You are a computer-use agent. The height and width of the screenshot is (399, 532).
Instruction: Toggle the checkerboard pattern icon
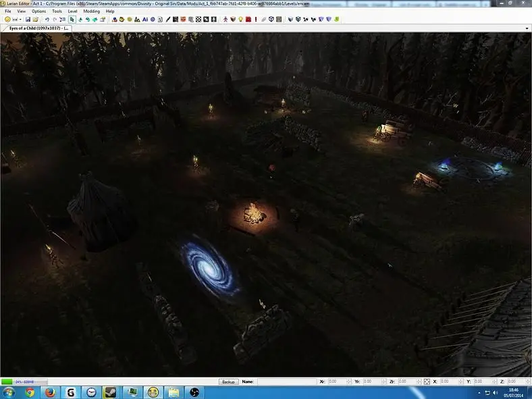(x=198, y=20)
